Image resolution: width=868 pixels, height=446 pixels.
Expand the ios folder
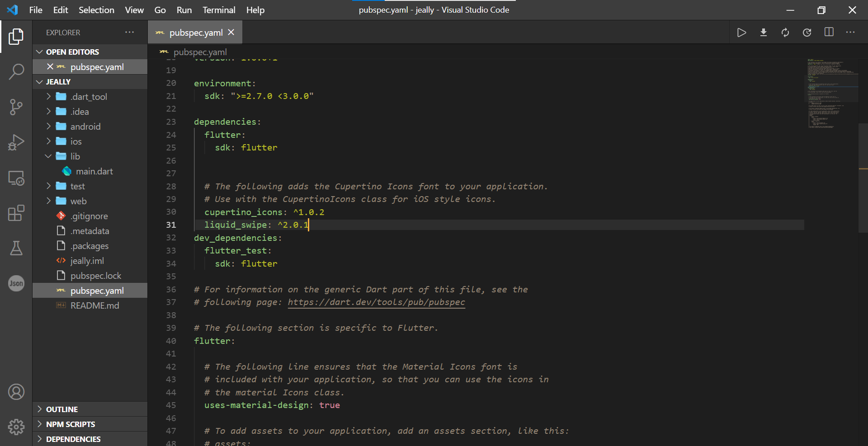(x=90, y=141)
